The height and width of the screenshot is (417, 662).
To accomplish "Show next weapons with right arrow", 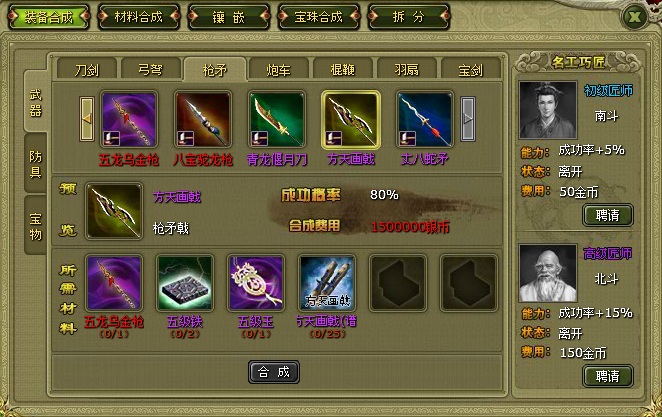I will (468, 119).
